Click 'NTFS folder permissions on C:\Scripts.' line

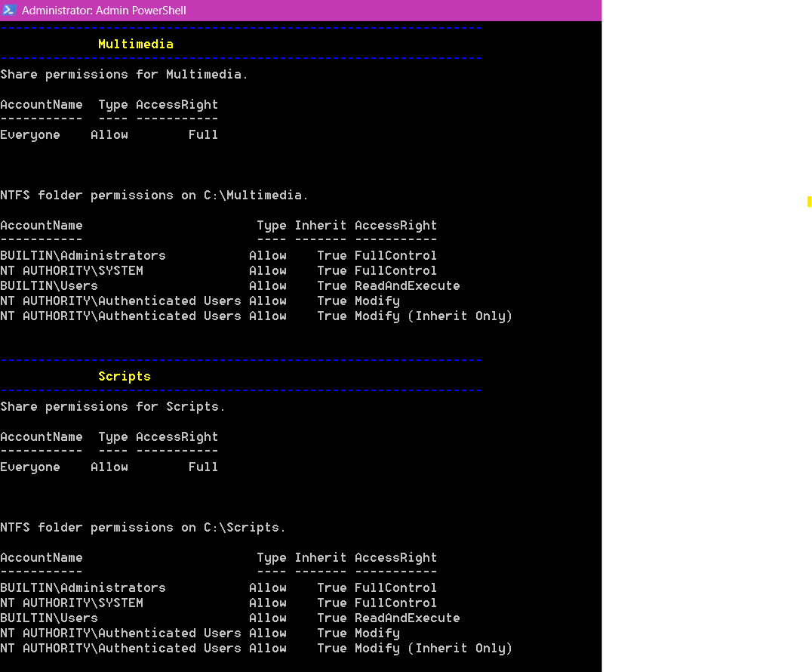(x=143, y=528)
